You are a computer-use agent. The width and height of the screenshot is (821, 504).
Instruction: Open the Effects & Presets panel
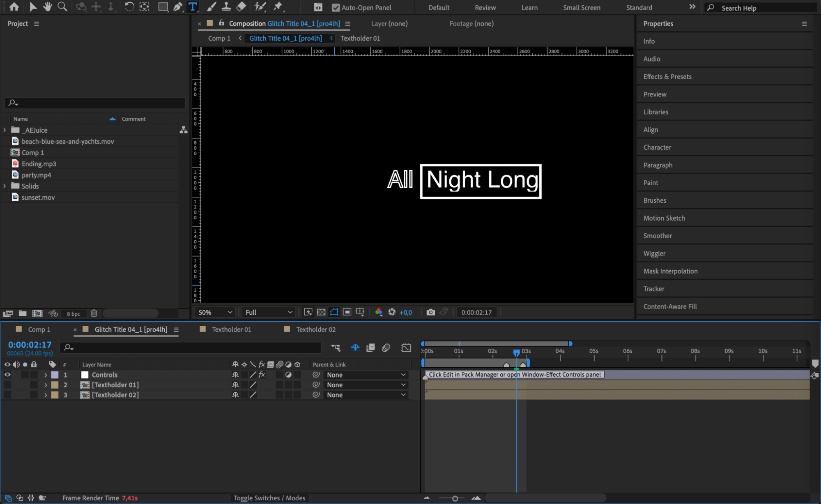pos(667,76)
